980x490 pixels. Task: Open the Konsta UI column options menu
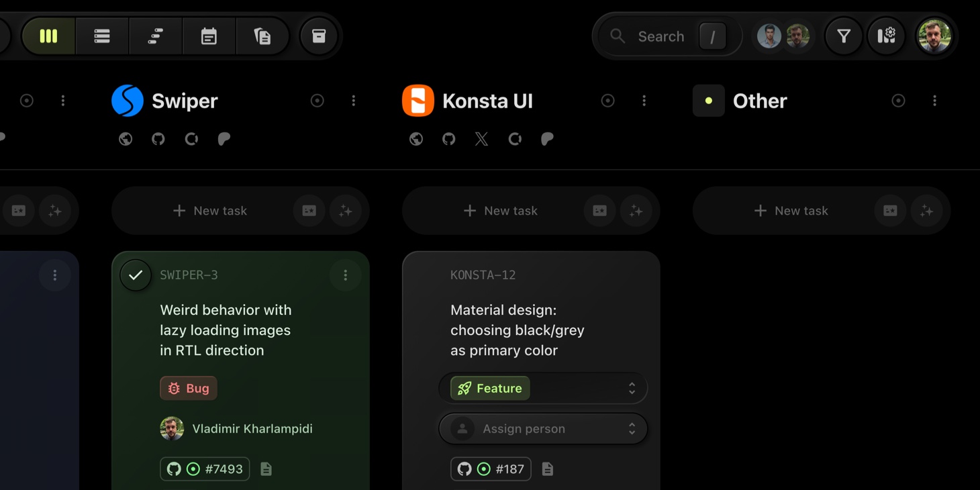[644, 101]
